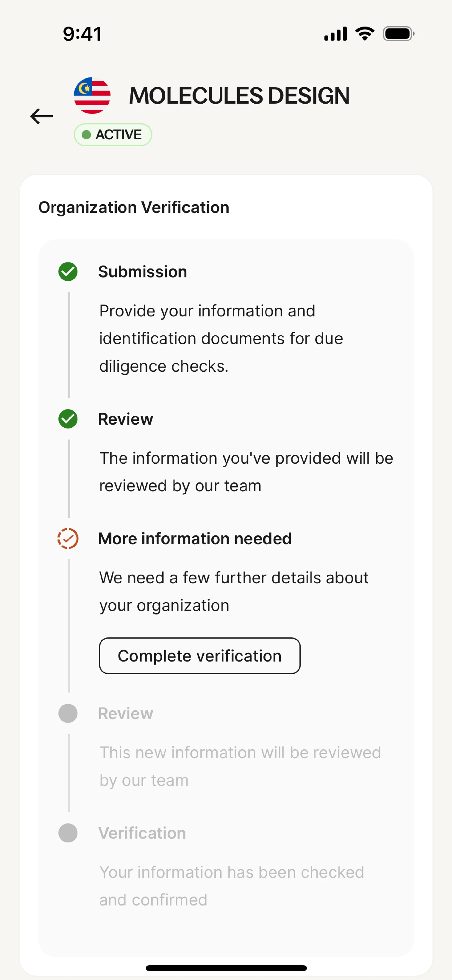Tap the Wi-Fi icon in status bar

pos(364,34)
